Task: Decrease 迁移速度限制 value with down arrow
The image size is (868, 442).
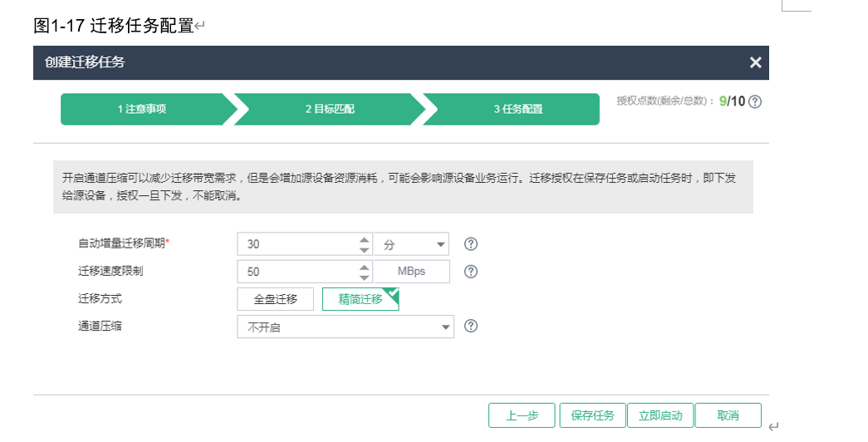Action: pos(364,277)
